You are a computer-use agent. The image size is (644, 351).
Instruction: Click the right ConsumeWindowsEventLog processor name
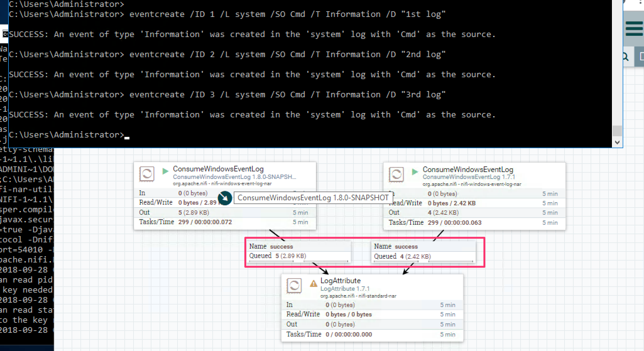467,170
